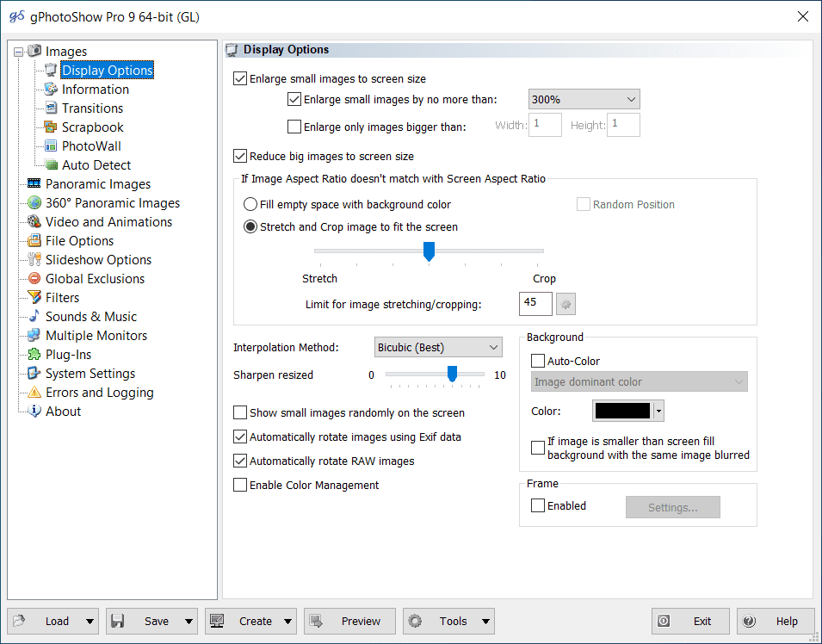Viewport: 822px width, 644px height.
Task: Click the Frame Settings... button
Action: 672,507
